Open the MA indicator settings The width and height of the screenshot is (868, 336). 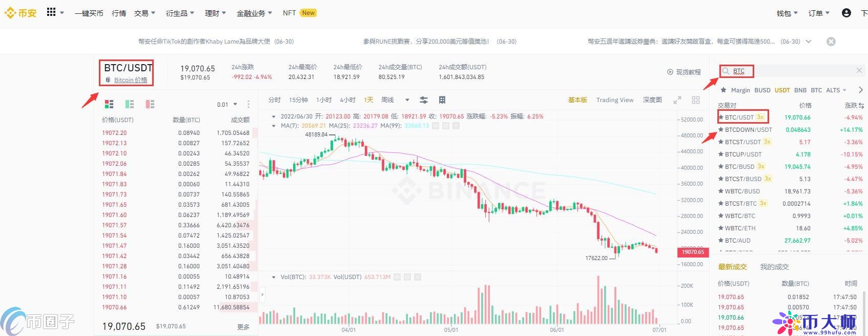446,126
